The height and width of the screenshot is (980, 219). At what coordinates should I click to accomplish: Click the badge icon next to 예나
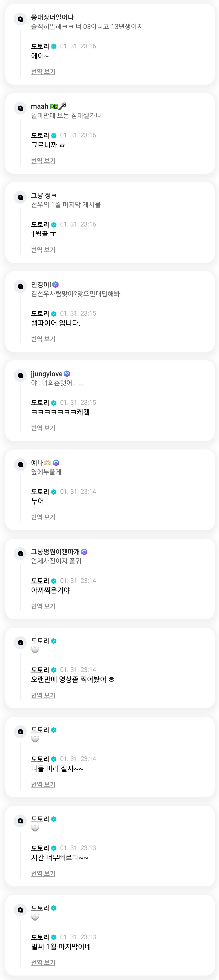point(56,463)
